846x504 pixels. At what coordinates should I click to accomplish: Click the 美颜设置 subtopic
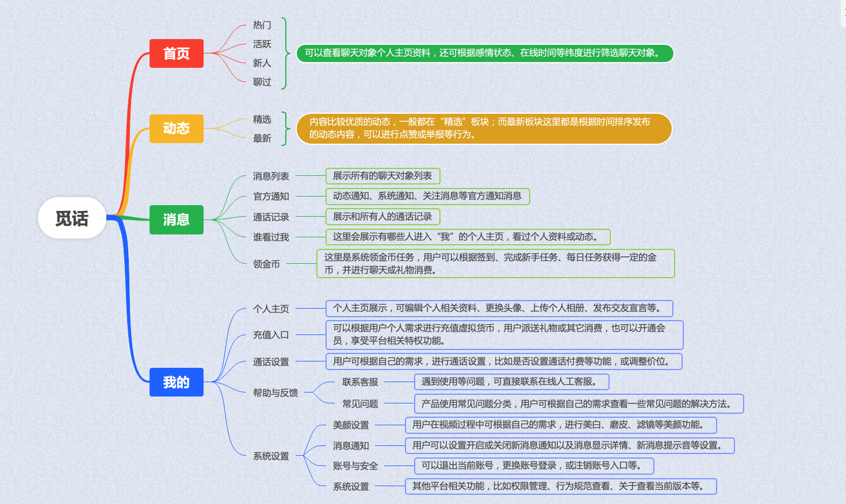coord(351,425)
